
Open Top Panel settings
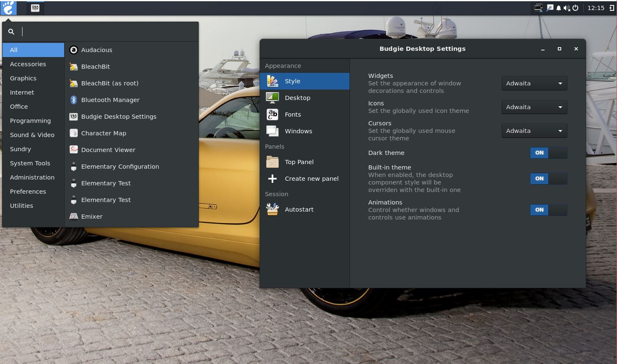click(x=299, y=162)
